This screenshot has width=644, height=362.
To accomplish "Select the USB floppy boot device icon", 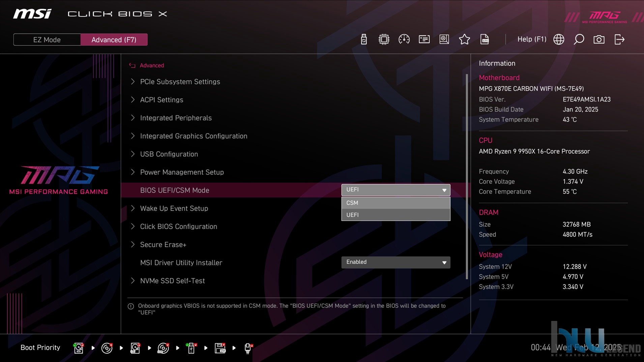I will pos(220,348).
